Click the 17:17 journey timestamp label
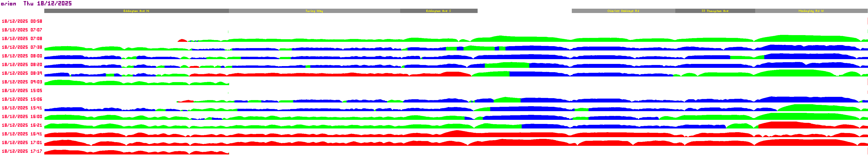This screenshot has width=868, height=156. (22, 151)
